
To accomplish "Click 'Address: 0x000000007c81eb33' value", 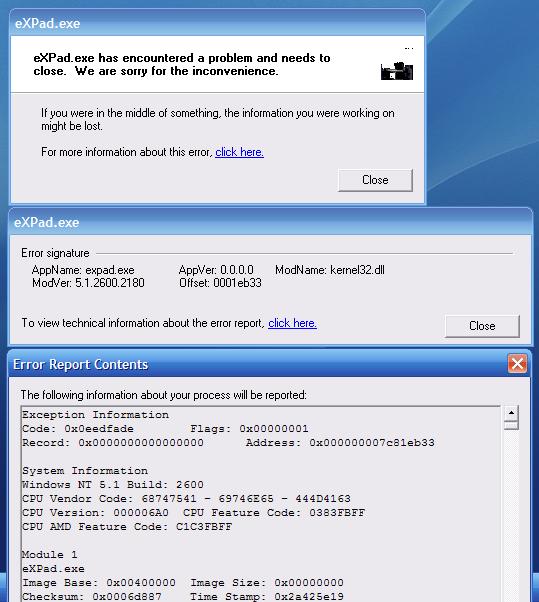I will (x=340, y=443).
